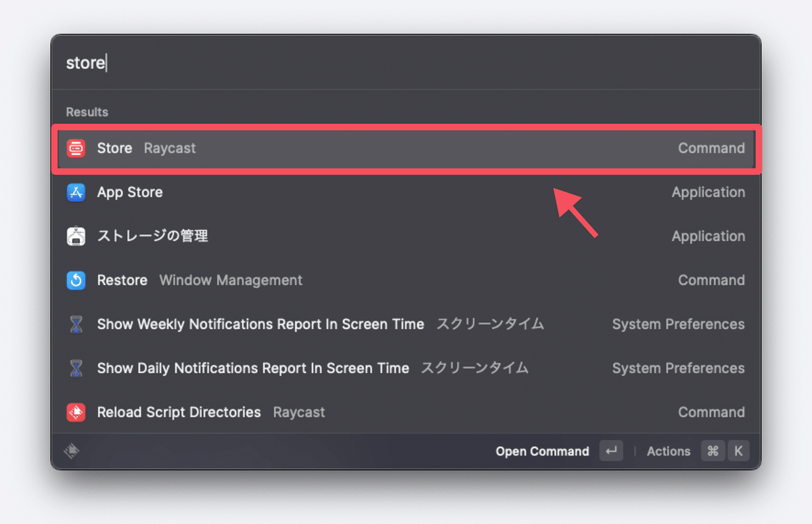This screenshot has height=524, width=812.
Task: Click Application label on ストレージの管理 row
Action: tap(708, 236)
